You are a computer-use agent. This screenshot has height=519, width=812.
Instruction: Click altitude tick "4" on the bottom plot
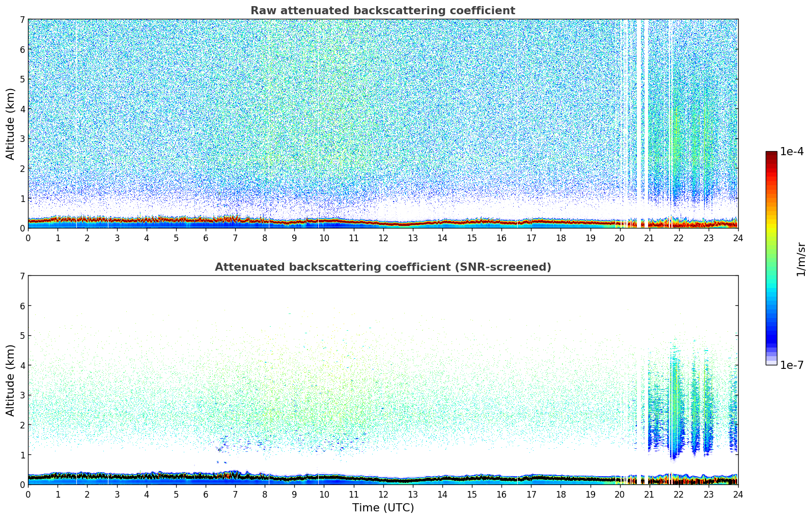(x=22, y=365)
